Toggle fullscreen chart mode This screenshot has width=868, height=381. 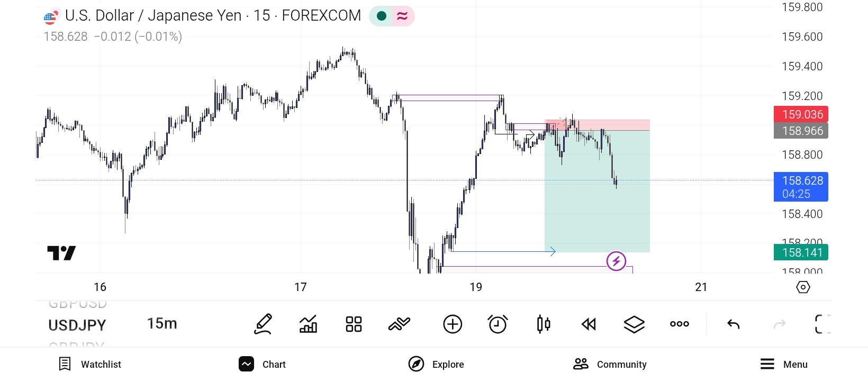(x=822, y=324)
